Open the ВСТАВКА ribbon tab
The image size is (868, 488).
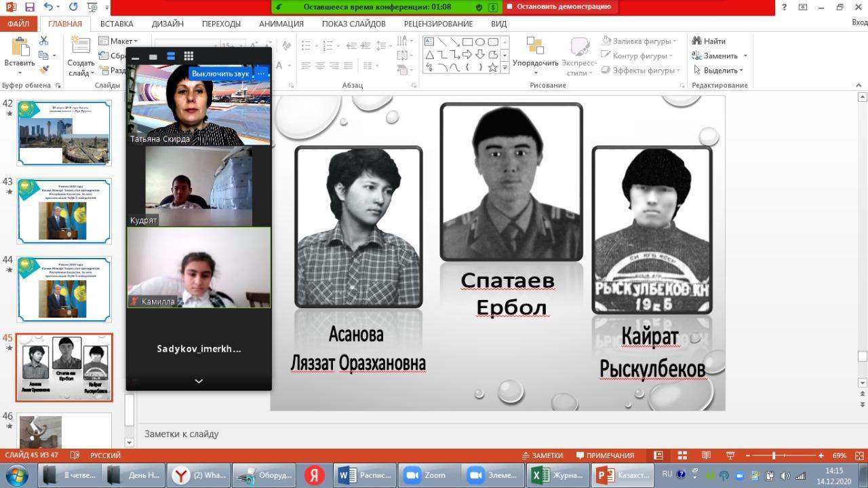[x=117, y=24]
